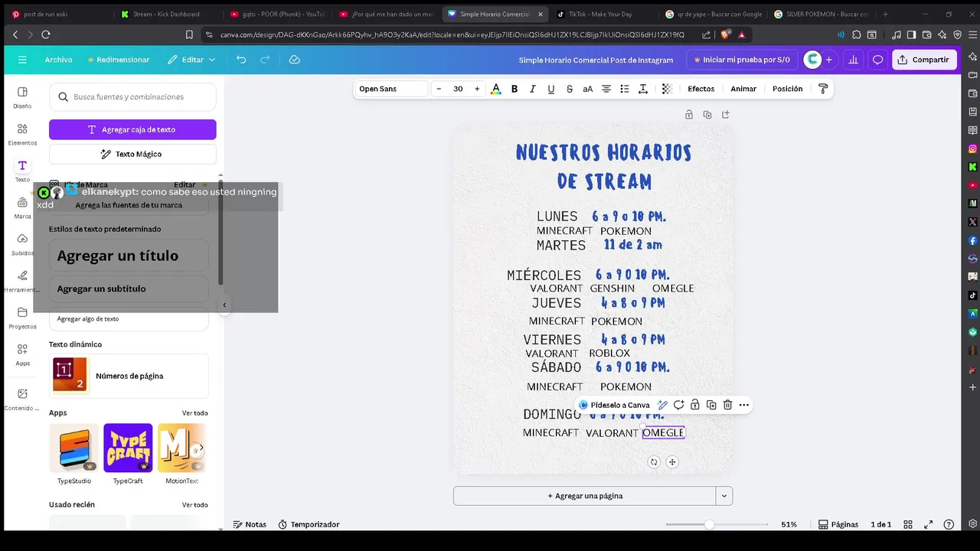
Task: Click Agregar caja de texto button
Action: [x=132, y=129]
